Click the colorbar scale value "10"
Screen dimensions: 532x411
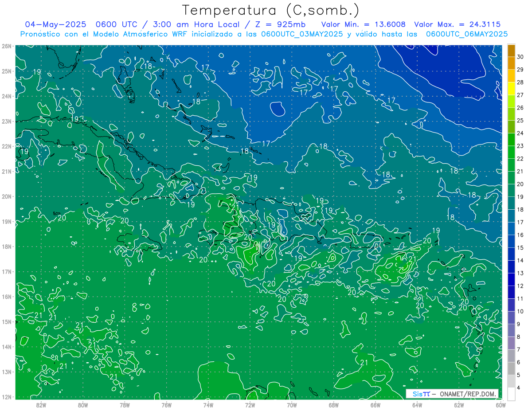520,311
